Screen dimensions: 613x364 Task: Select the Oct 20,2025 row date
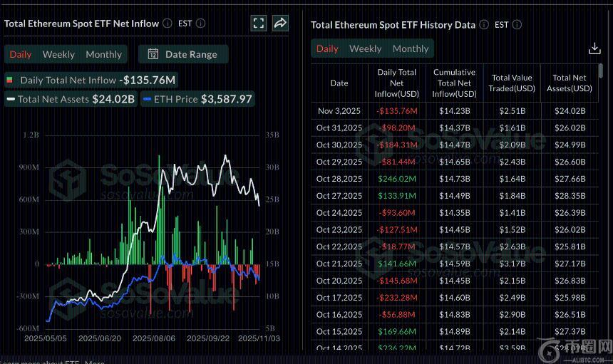click(339, 281)
